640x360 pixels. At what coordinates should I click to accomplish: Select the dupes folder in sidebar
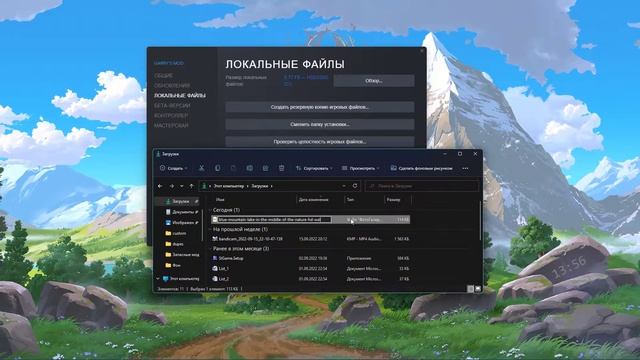(x=178, y=244)
